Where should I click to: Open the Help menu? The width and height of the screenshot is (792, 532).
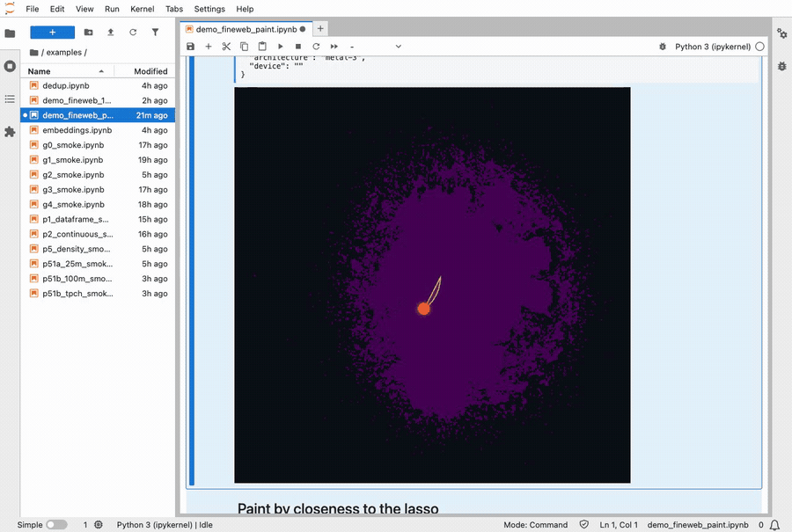pos(245,9)
